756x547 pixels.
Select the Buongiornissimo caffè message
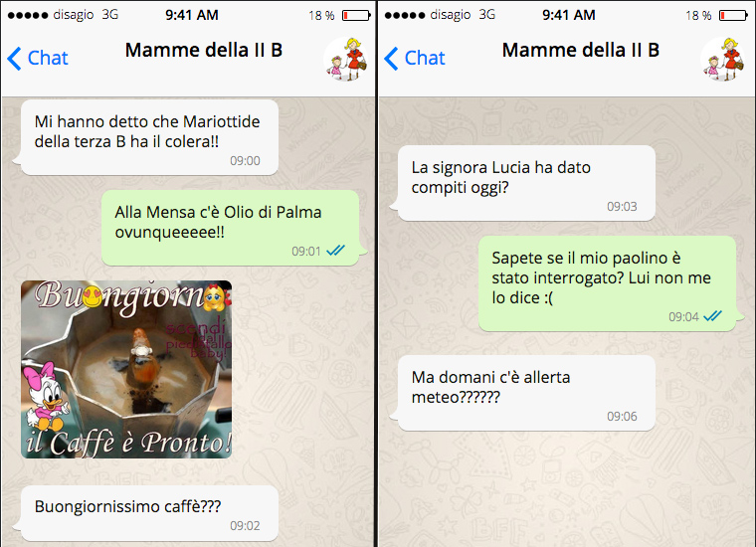click(148, 513)
